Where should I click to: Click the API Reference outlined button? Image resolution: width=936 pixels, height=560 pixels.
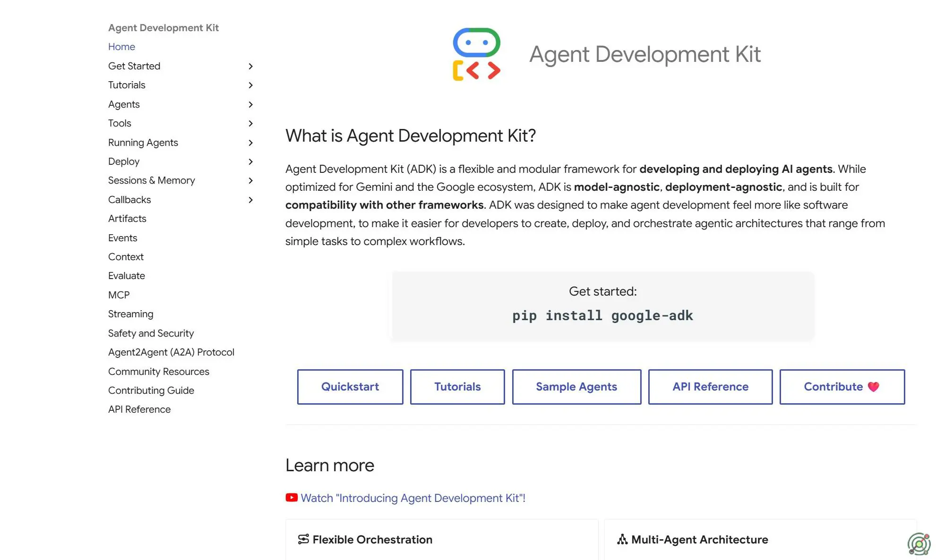pos(710,387)
